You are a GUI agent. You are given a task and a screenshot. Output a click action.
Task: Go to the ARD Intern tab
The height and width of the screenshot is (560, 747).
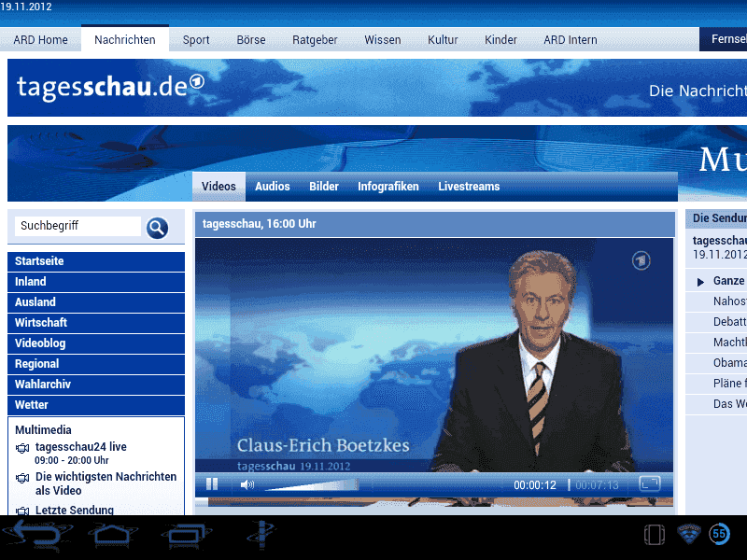pyautogui.click(x=571, y=39)
